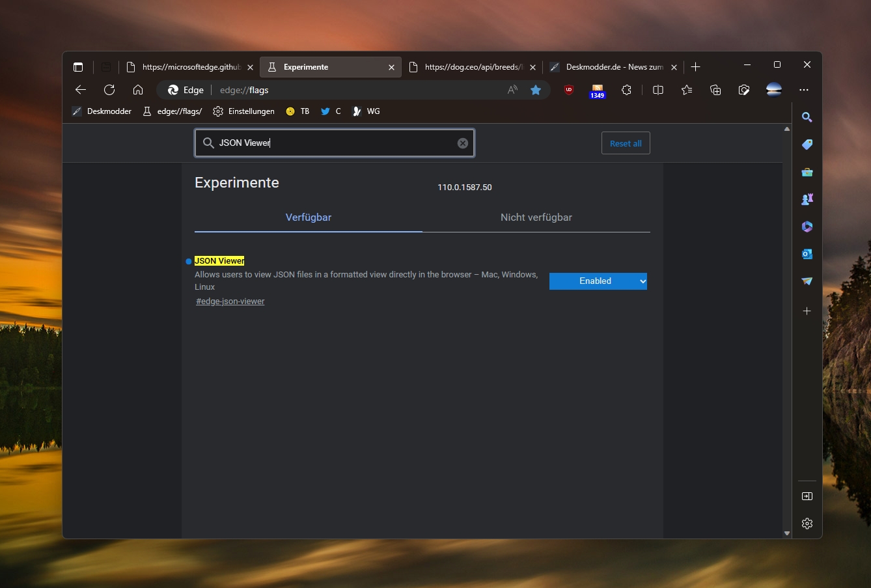Open the Shopping tag icon in sidebar

click(x=807, y=145)
